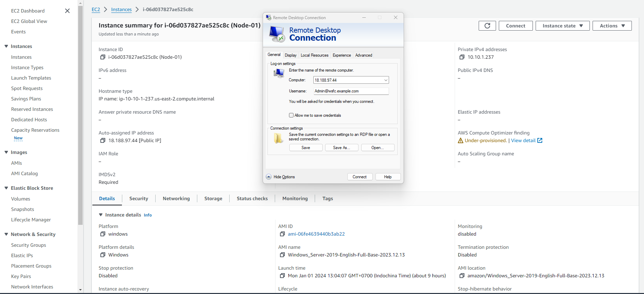The image size is (644, 294).
Task: Copy the AMI ID value
Action: [282, 234]
